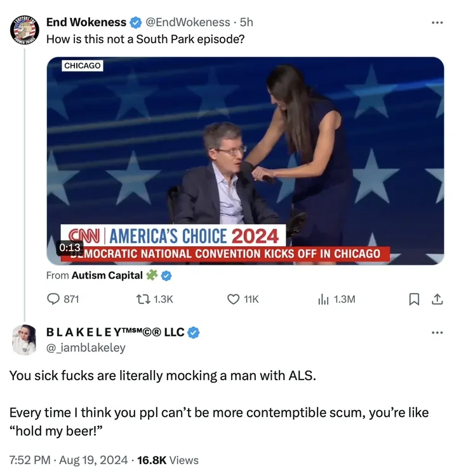Viewport: 454px width, 476px height.
Task: Open the BLAKELEY profile picture
Action: [x=24, y=340]
